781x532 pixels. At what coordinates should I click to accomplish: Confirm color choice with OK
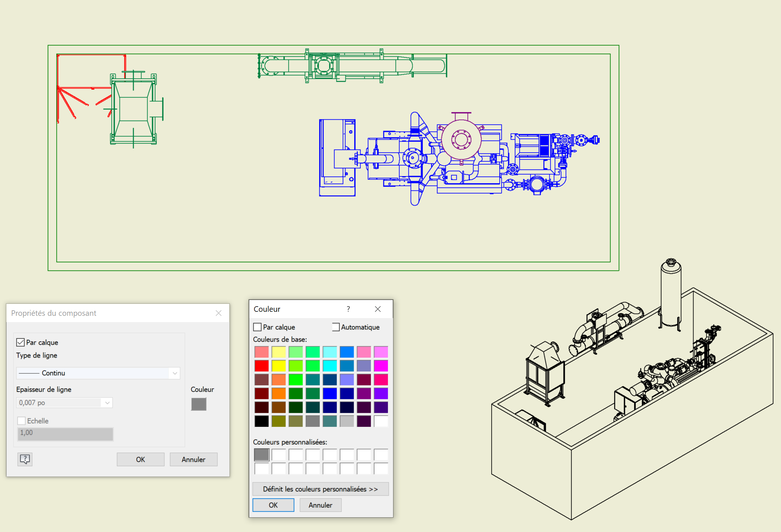tap(273, 505)
